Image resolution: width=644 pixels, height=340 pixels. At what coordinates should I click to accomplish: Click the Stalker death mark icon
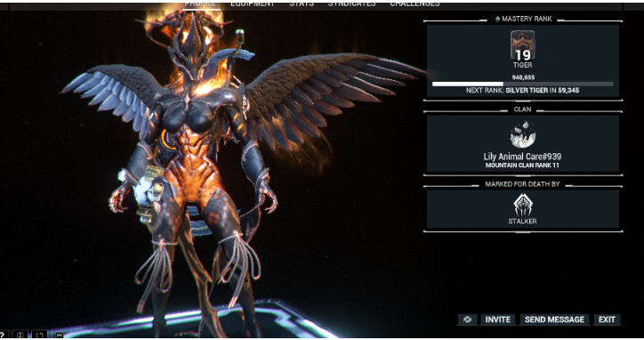(522, 205)
